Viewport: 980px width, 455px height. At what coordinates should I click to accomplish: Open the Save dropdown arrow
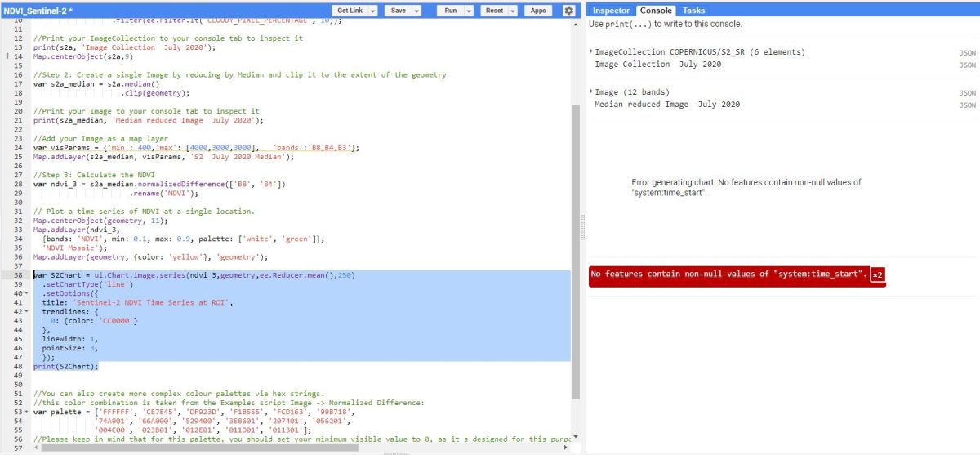click(x=416, y=11)
